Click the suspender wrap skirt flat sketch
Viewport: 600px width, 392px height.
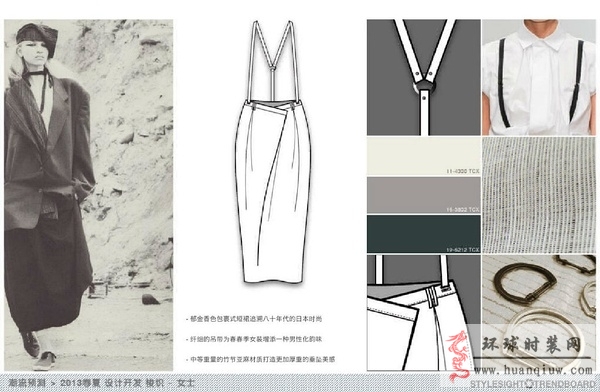click(x=272, y=152)
